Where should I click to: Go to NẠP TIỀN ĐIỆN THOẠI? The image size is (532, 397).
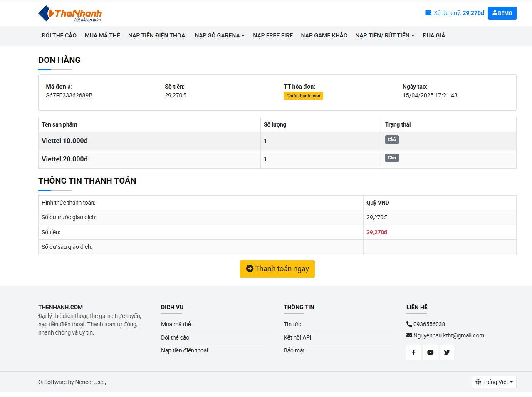point(157,35)
